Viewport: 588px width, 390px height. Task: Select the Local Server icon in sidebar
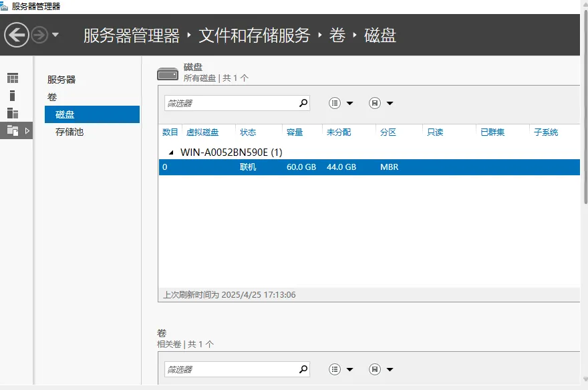coord(13,96)
